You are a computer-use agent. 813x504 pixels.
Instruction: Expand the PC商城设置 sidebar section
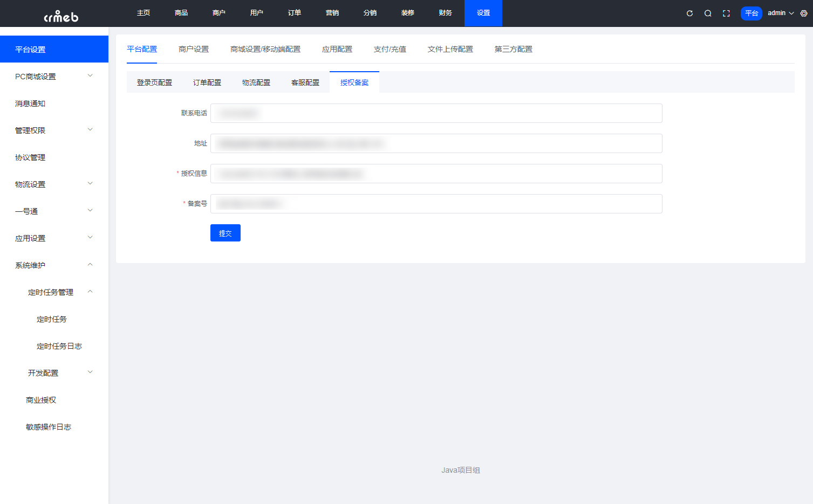click(54, 76)
